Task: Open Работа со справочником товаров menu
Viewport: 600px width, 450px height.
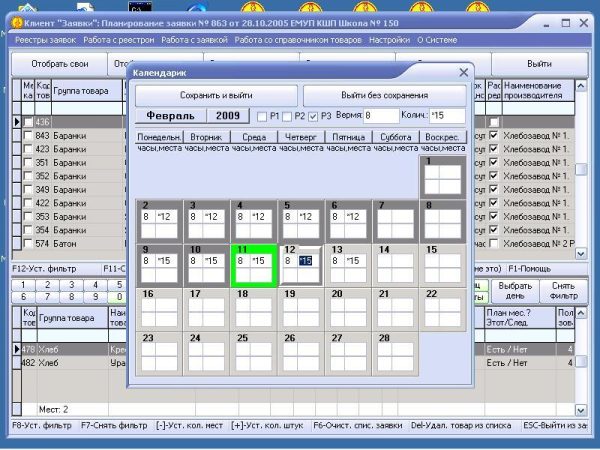Action: click(298, 40)
